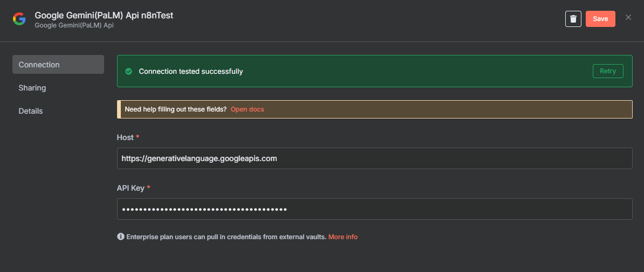
Task: Click 'Need help filling out these fields?' text
Action: pyautogui.click(x=176, y=109)
